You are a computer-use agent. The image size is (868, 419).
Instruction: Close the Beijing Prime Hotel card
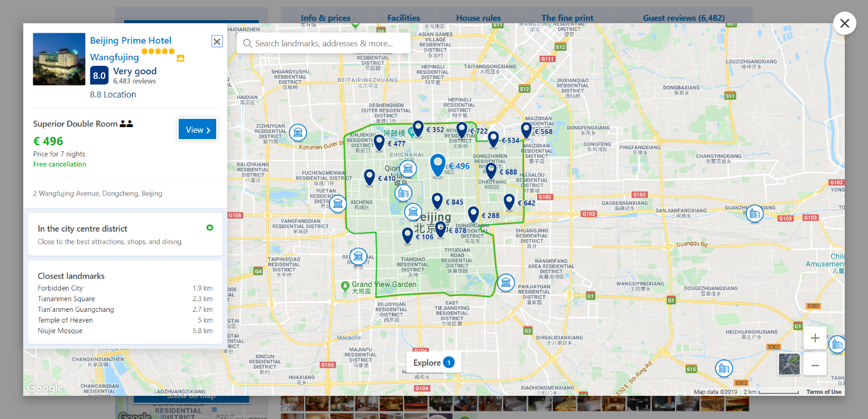click(217, 41)
